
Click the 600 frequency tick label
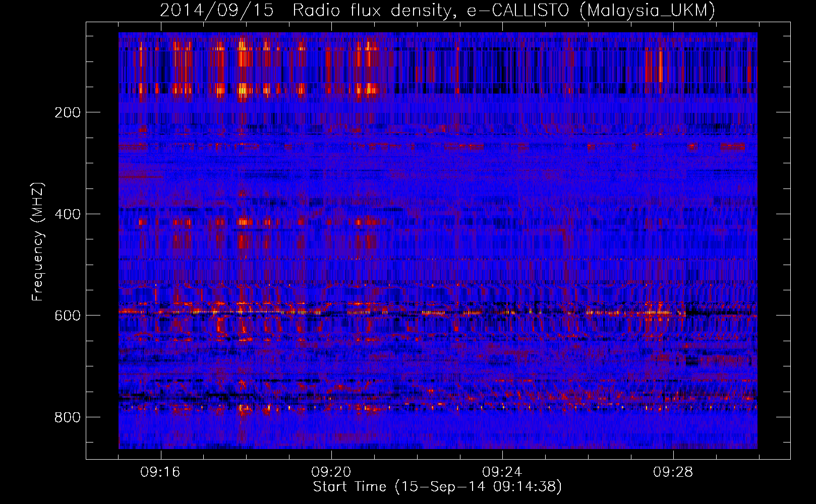pyautogui.click(x=67, y=316)
